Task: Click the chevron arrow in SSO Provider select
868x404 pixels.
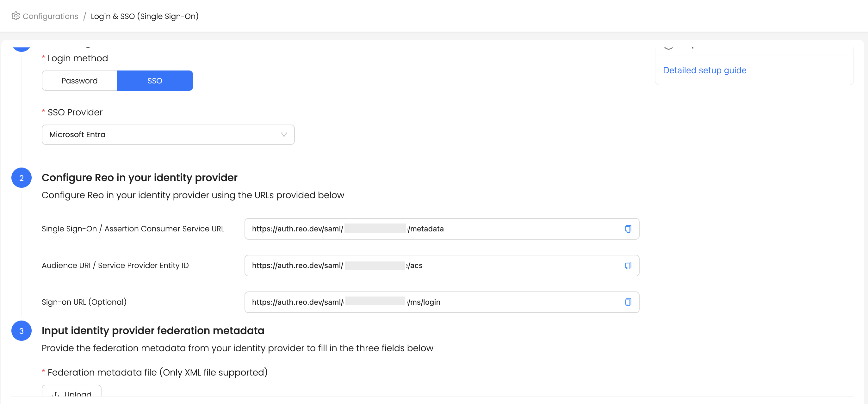Action: click(284, 135)
